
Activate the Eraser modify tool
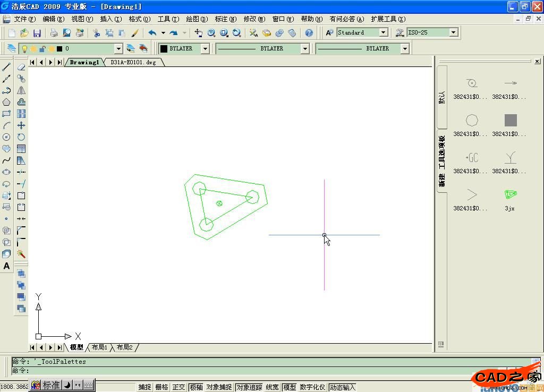[21, 67]
